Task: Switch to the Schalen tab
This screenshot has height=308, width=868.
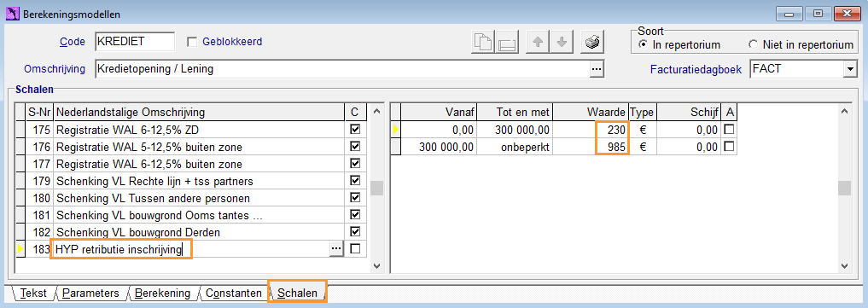Action: (297, 293)
